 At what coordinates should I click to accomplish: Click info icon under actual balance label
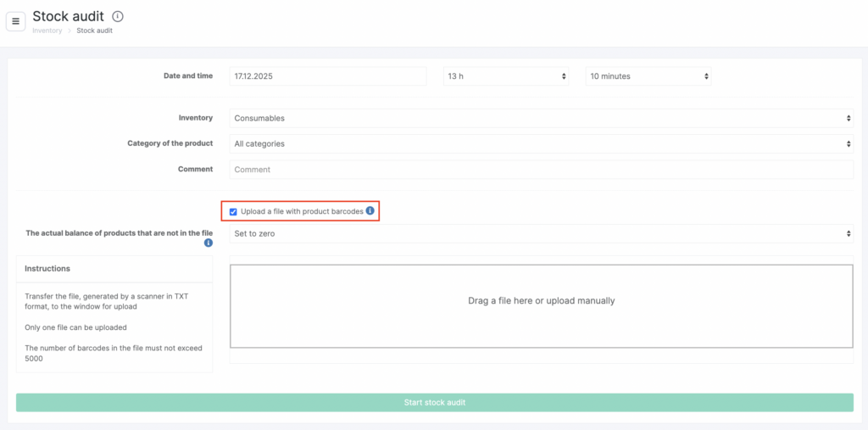pyautogui.click(x=209, y=243)
